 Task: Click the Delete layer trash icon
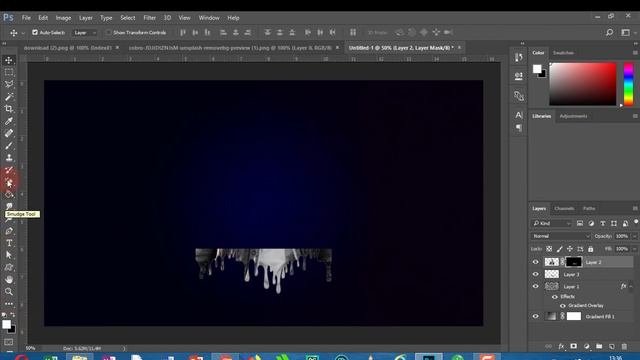tap(624, 346)
